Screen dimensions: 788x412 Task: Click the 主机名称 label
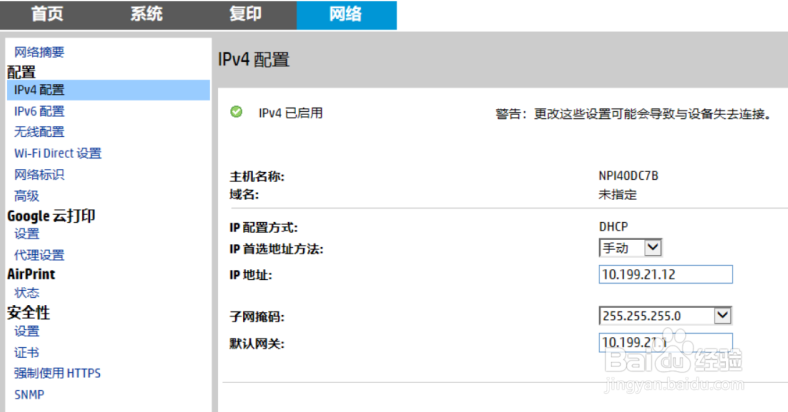(x=257, y=177)
